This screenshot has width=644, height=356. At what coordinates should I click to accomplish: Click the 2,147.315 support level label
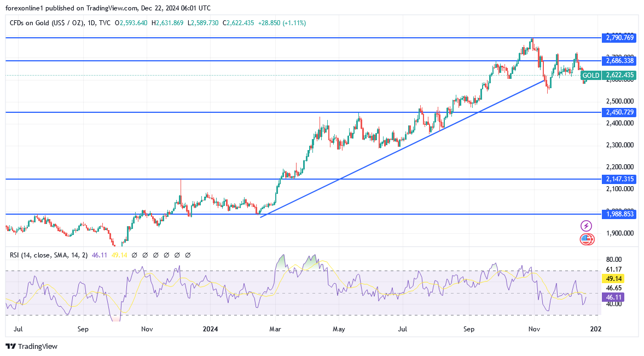tap(620, 179)
